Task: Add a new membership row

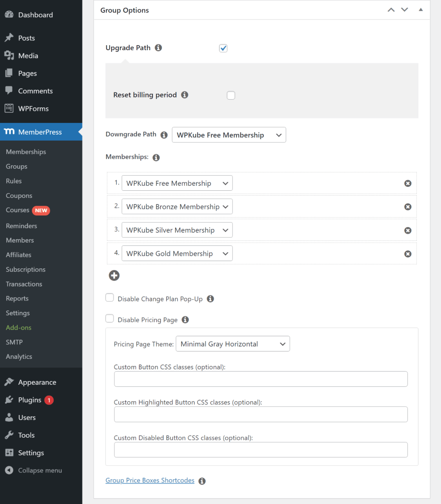Action: (x=114, y=275)
